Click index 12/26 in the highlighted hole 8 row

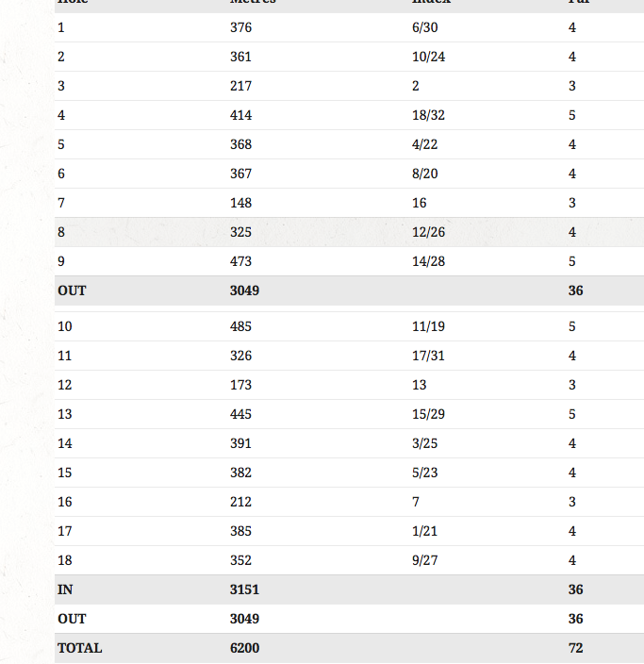click(x=428, y=232)
